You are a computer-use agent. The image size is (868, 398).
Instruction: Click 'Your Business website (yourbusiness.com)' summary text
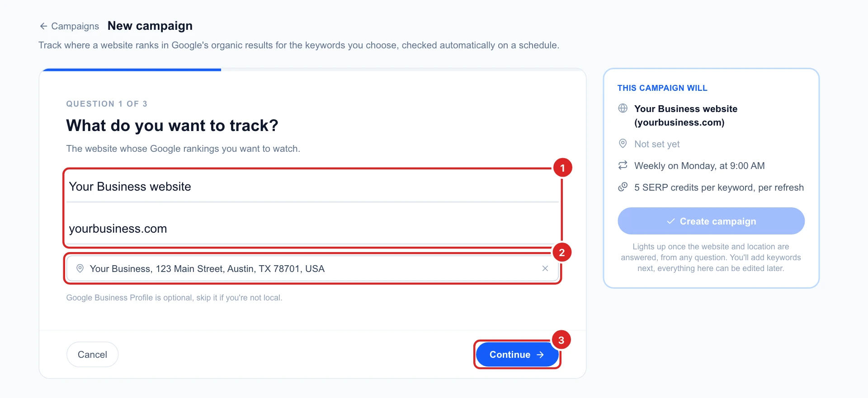tap(686, 116)
